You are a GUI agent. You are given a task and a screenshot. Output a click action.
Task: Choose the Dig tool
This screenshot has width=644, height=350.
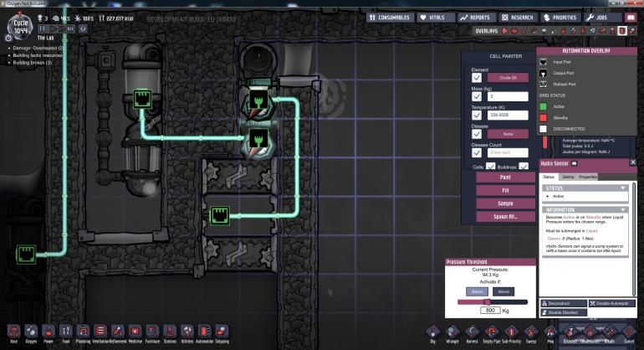coord(432,332)
